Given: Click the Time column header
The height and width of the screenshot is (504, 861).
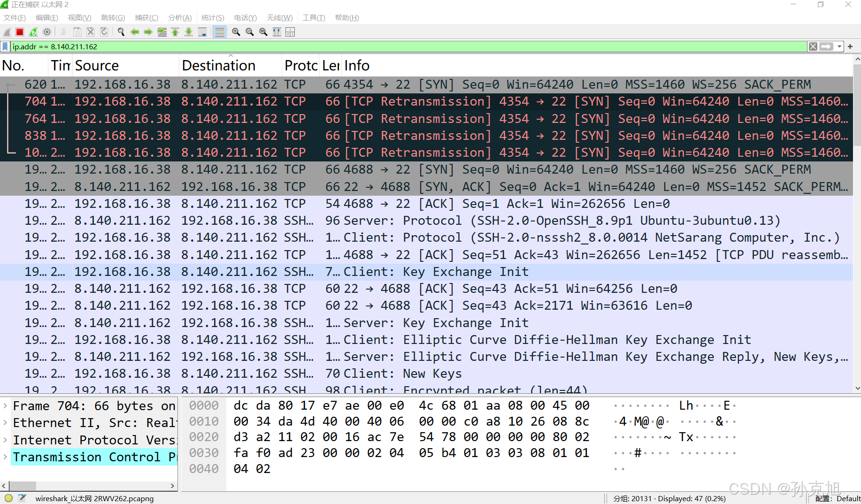Looking at the screenshot, I should (61, 66).
